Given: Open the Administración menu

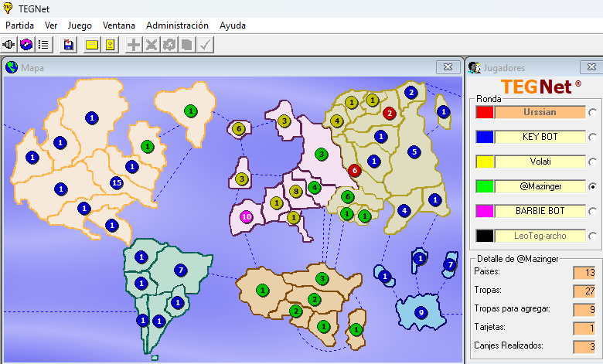Looking at the screenshot, I should (177, 26).
